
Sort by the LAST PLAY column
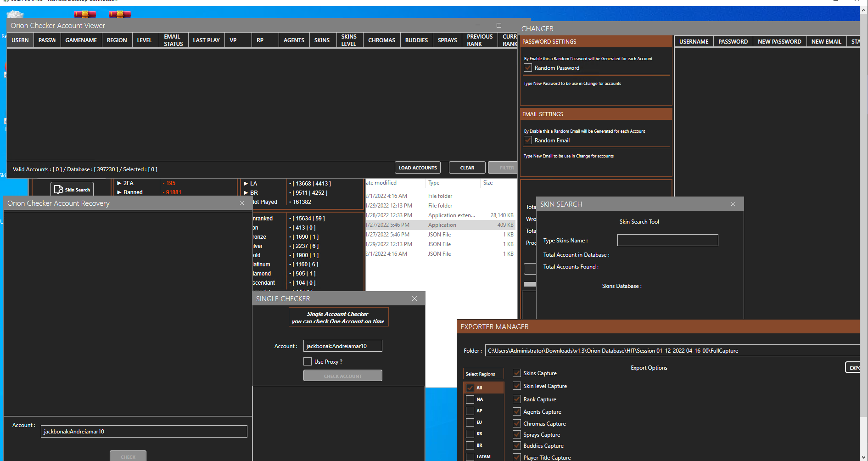click(x=206, y=40)
